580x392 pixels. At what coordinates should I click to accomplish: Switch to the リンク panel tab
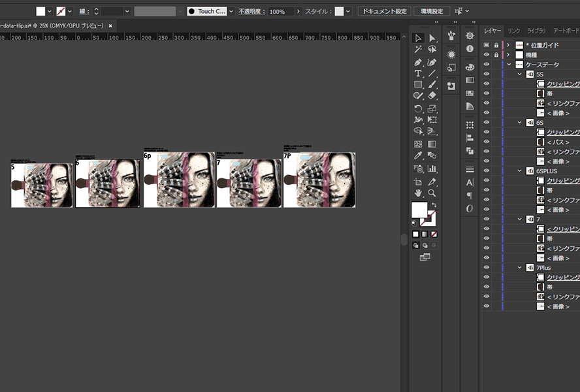514,31
